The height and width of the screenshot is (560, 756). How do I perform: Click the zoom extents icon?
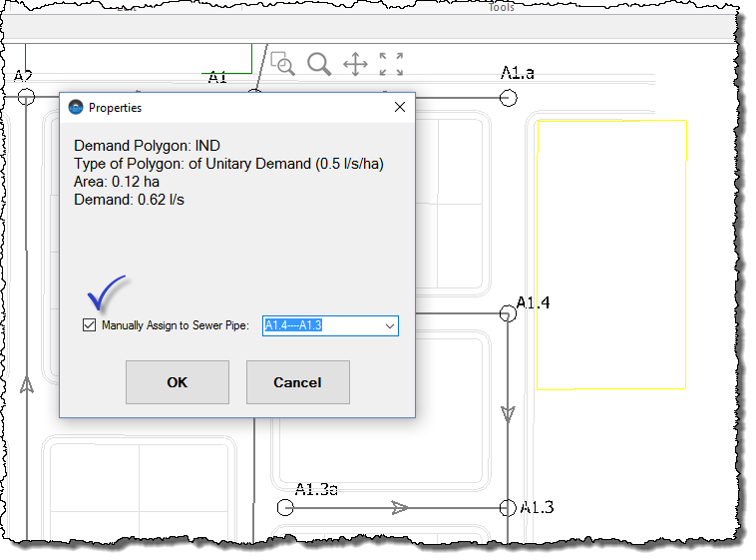[391, 64]
